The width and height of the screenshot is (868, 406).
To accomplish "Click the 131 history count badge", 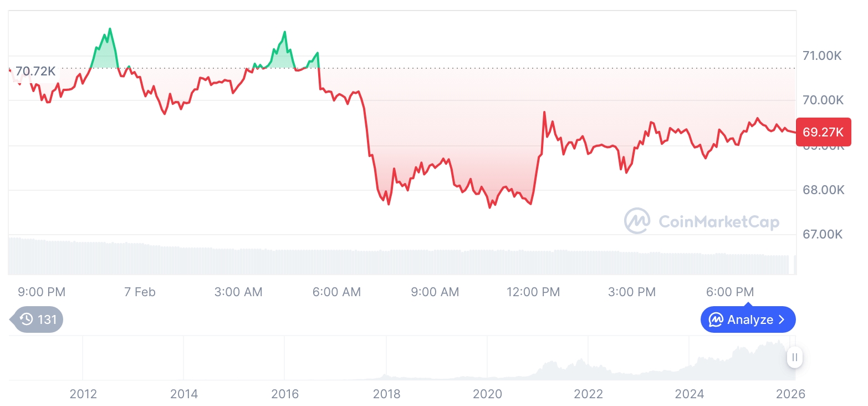I will (x=47, y=319).
